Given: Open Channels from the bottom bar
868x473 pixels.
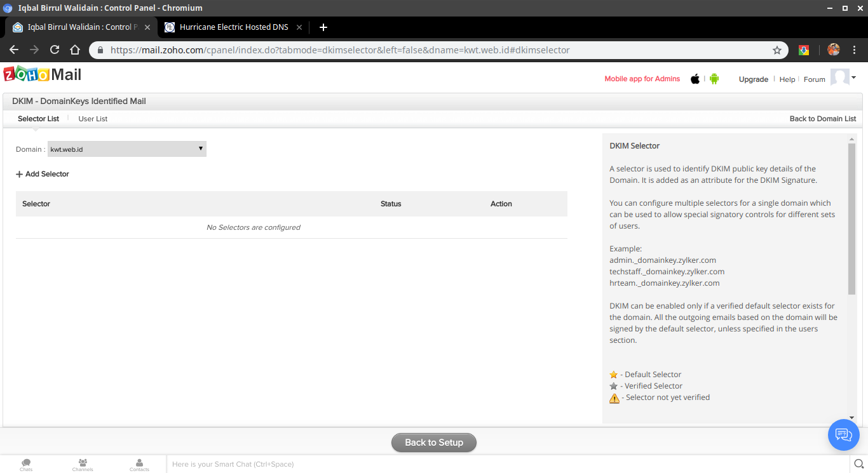Looking at the screenshot, I should pos(83,464).
